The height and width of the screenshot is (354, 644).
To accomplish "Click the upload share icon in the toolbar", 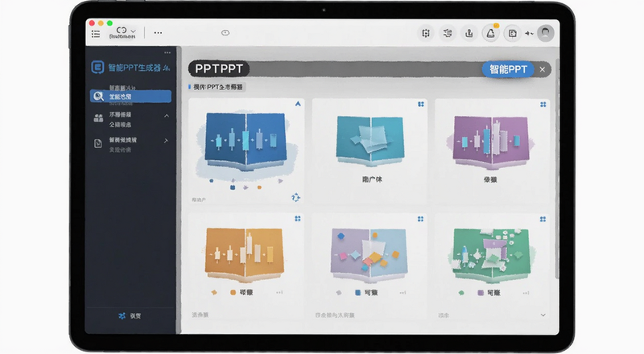I will (469, 33).
